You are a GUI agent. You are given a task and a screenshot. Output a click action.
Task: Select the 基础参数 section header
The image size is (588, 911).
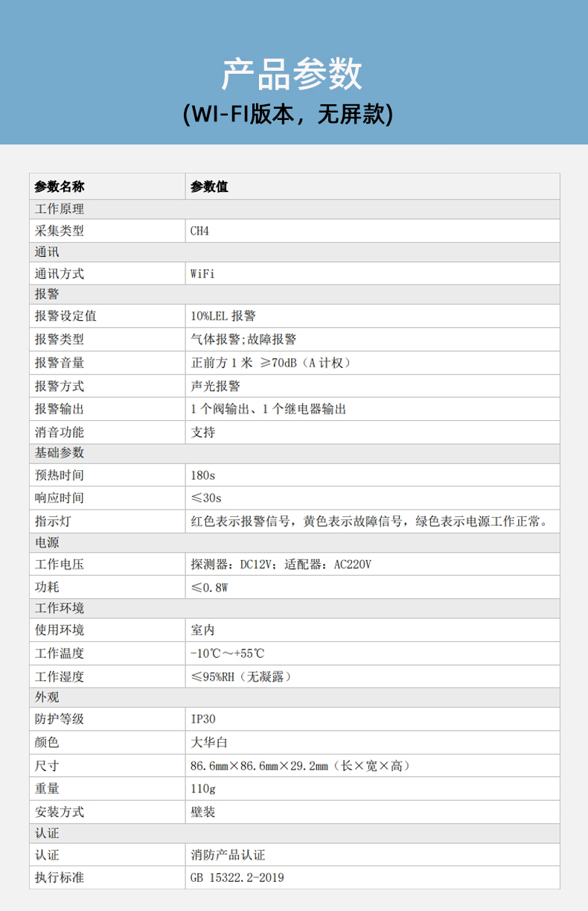(x=60, y=453)
